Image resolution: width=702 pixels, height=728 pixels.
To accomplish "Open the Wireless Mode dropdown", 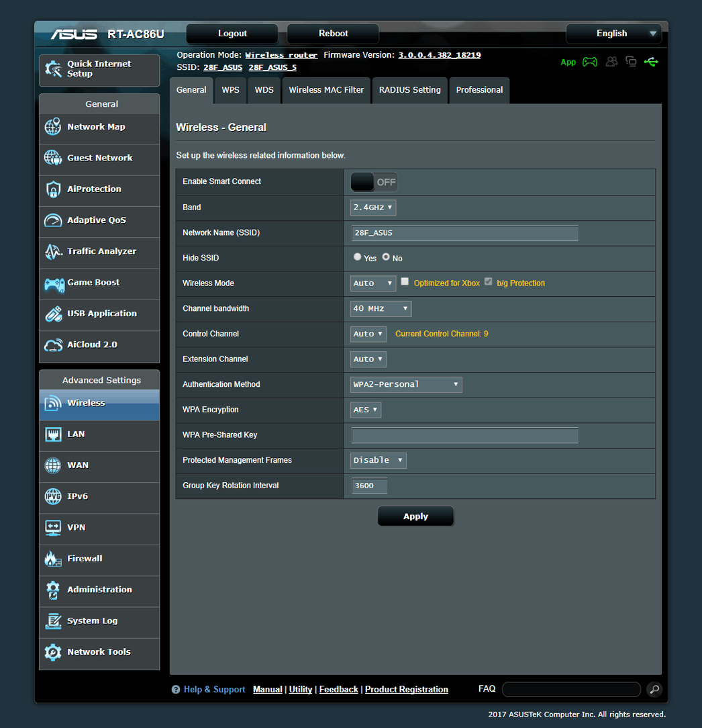I will coord(373,283).
